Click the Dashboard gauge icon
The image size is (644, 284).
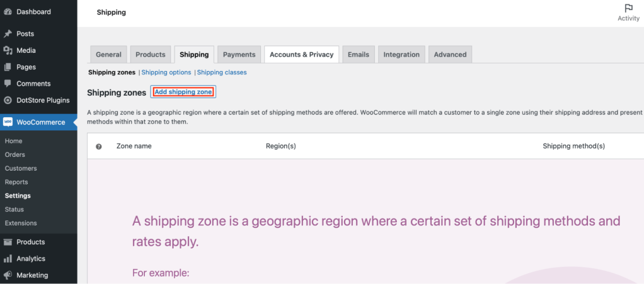8,12
